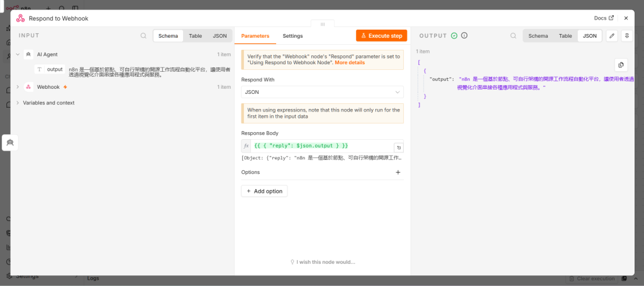Switch input view to Schema

tap(168, 36)
